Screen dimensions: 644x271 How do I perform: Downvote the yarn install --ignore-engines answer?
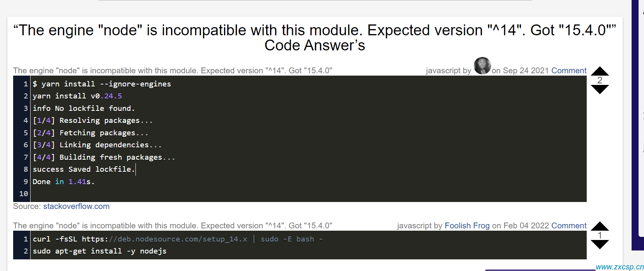coord(599,90)
